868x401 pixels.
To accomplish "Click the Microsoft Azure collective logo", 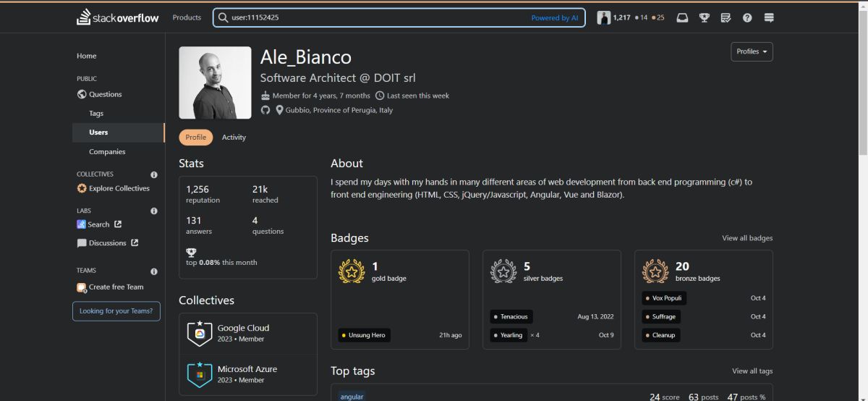I will point(200,374).
